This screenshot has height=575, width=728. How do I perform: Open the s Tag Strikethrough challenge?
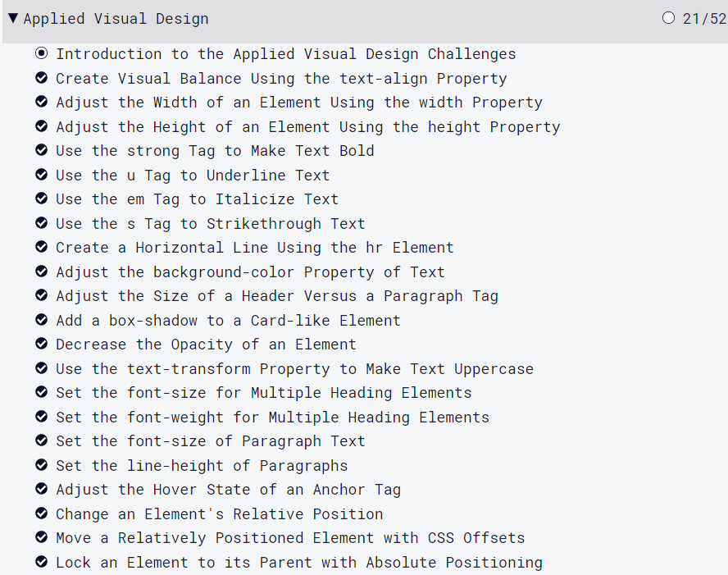(x=210, y=224)
